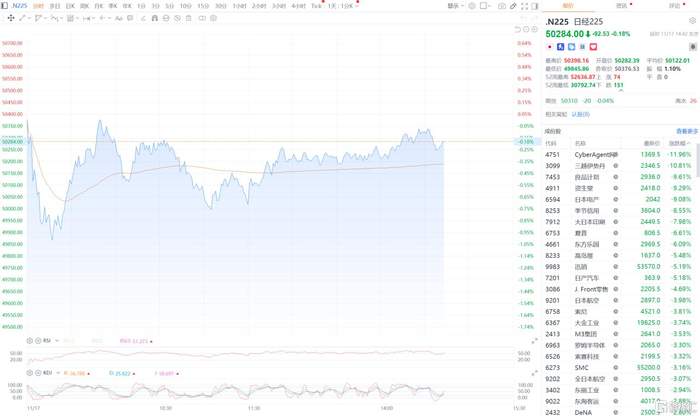Viewport: 700px width, 416px height.
Task: Click the screenshot camera icon
Action: [501, 5]
